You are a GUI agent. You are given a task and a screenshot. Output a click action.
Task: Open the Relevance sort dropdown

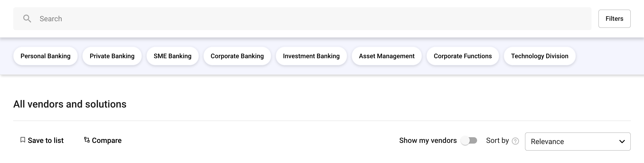coord(577,142)
